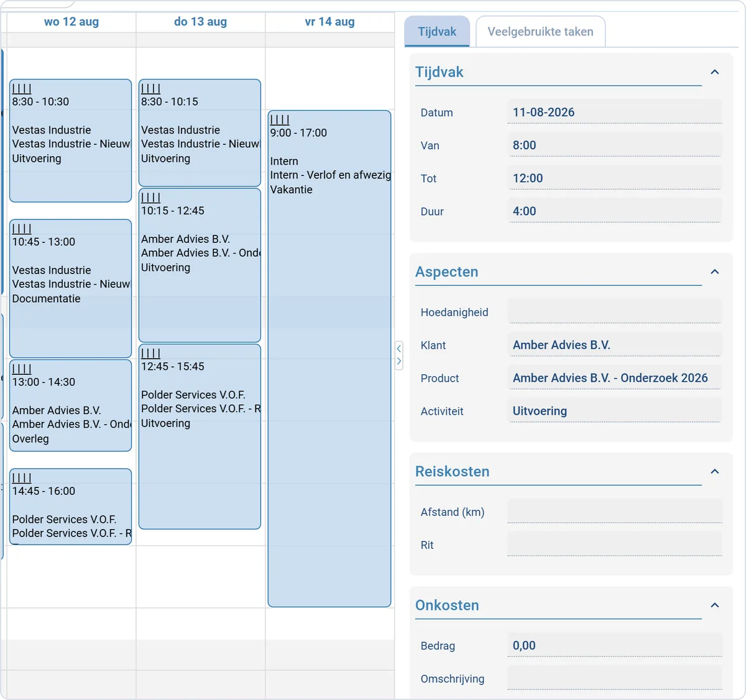Select Friday 9:00 - 17:00 Vakantie entry

pyautogui.click(x=329, y=359)
